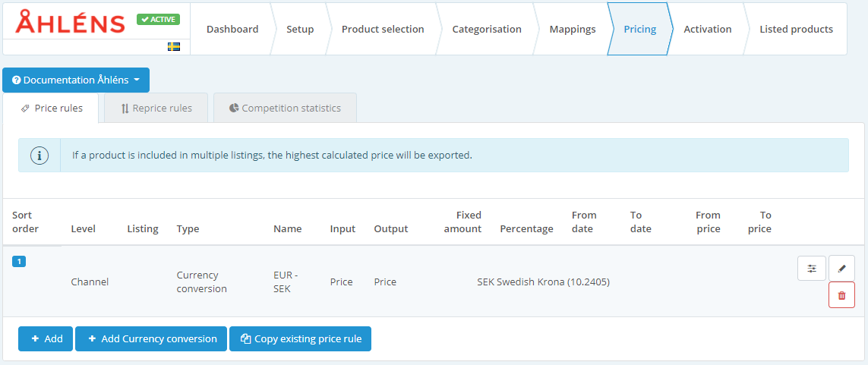Click the sort order badge 1
This screenshot has width=868, height=365.
point(19,262)
